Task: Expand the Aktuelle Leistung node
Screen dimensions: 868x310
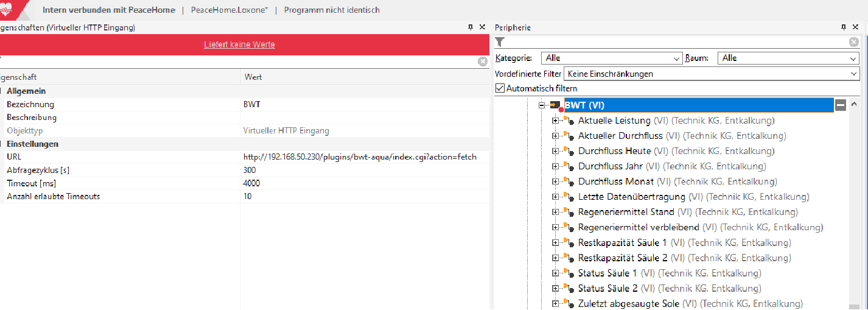Action: tap(555, 121)
